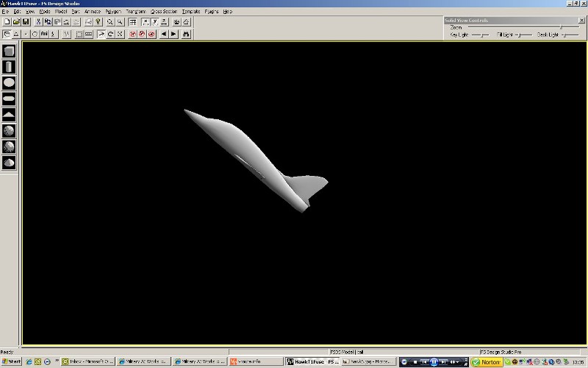Click the third red circle icon

click(x=151, y=34)
